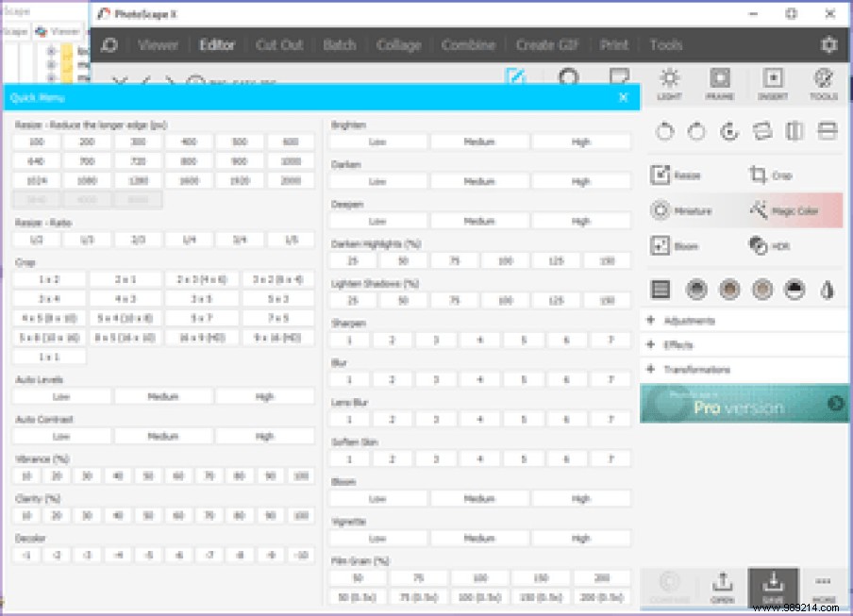Open the HDR tool

(x=771, y=246)
